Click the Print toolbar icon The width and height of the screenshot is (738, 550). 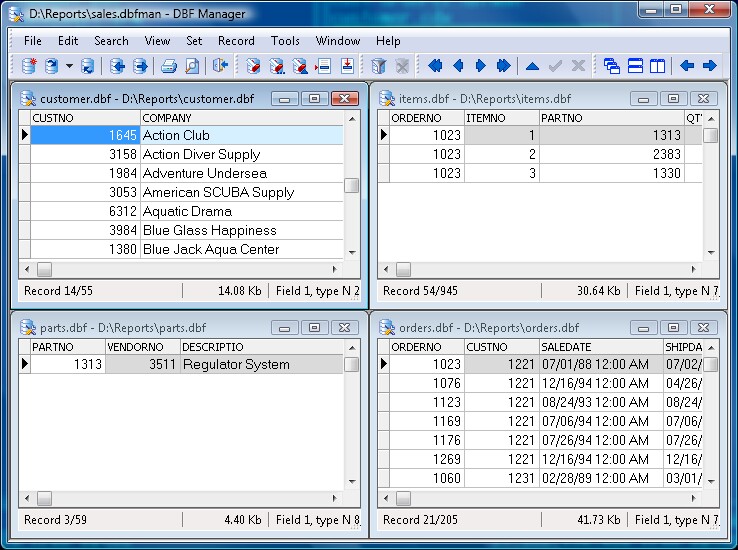pos(169,66)
